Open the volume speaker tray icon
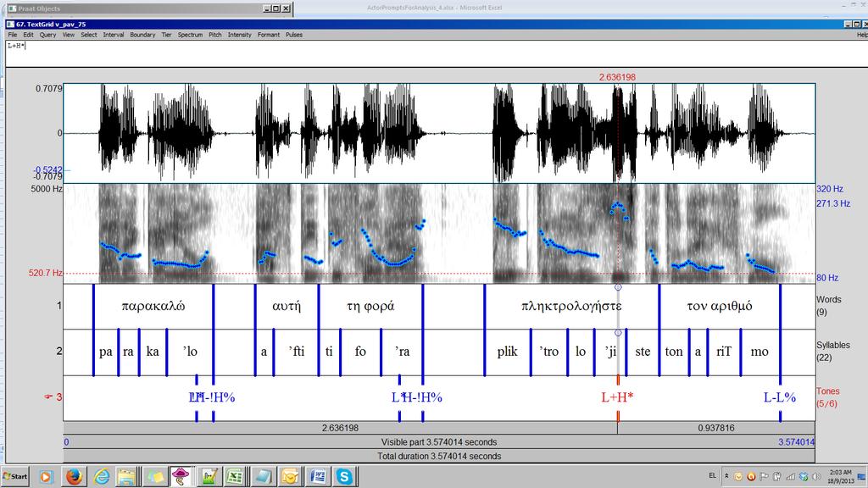 [x=816, y=476]
